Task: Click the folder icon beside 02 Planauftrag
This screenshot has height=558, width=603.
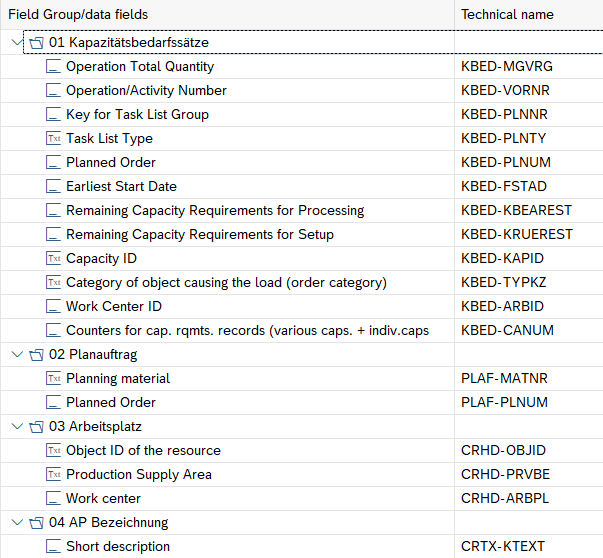Action: tap(36, 355)
